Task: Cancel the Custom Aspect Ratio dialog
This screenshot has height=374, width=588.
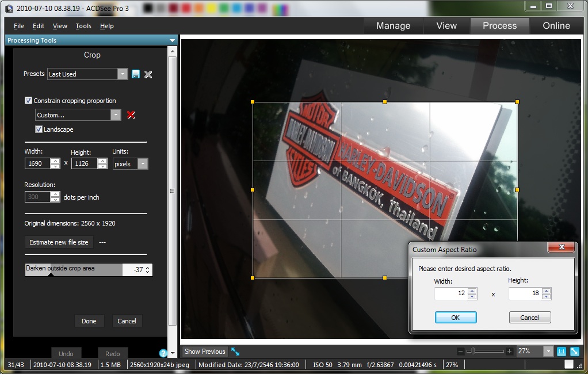Action: 529,318
